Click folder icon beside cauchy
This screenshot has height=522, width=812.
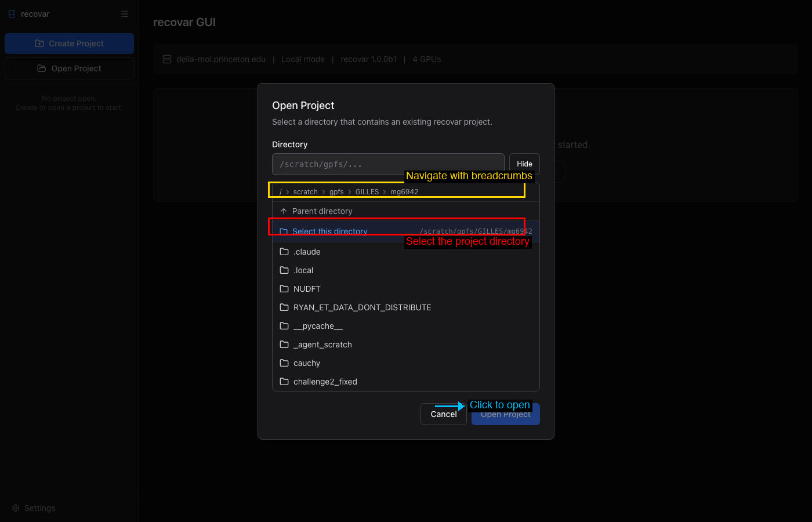284,363
